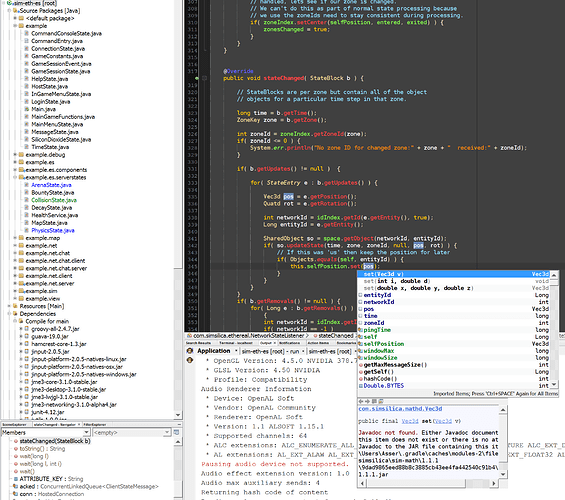Viewport: 565px width, 500px height.
Task: Click the icon left of OpenGL Version line
Action: coord(190,360)
